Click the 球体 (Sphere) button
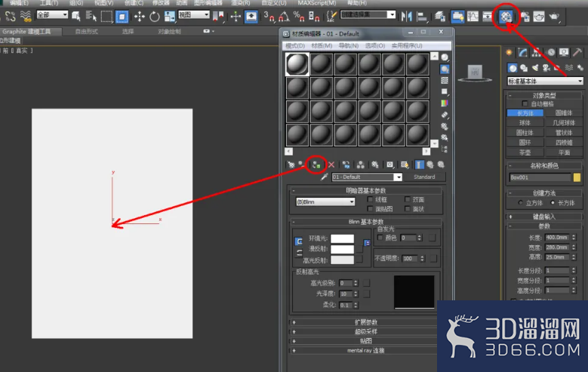This screenshot has height=372, width=588. click(x=525, y=123)
